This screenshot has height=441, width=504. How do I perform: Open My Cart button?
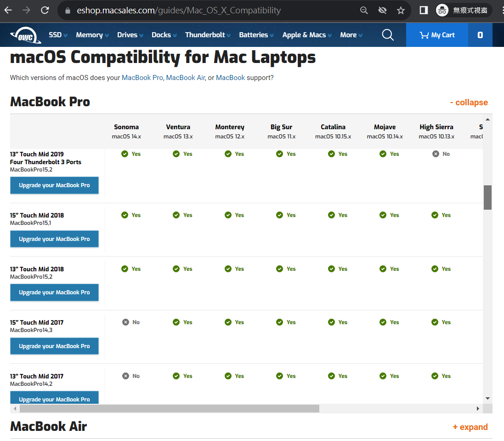[x=437, y=35]
